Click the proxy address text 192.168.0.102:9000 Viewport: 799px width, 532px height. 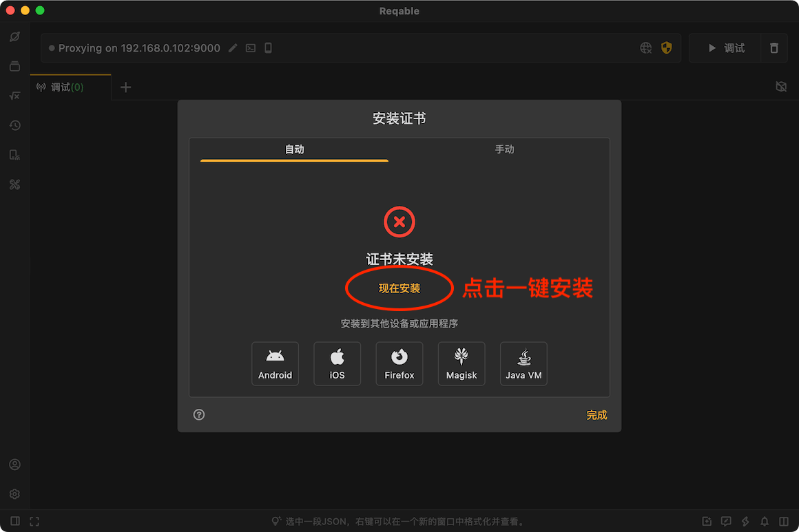170,48
